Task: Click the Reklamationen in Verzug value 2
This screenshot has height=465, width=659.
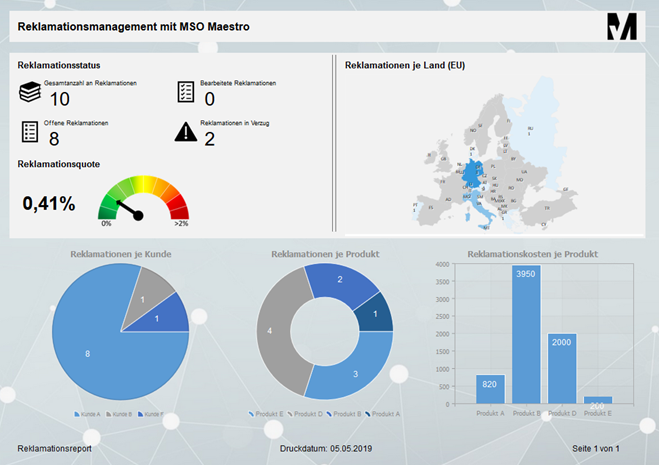Action: pyautogui.click(x=210, y=139)
